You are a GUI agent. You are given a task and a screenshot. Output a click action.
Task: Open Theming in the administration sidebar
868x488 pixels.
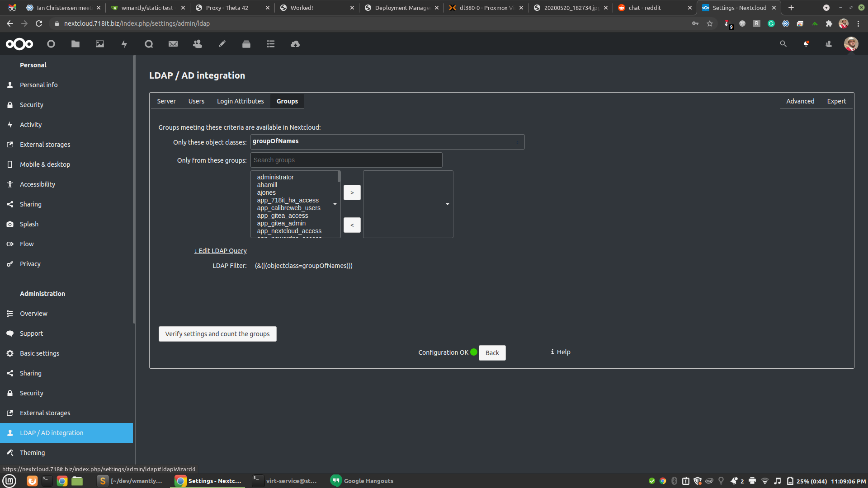click(x=32, y=453)
